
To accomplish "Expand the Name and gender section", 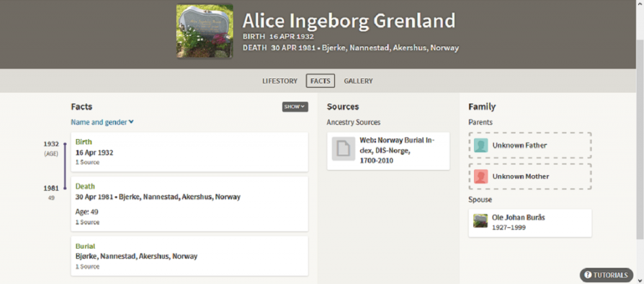I will pos(102,122).
